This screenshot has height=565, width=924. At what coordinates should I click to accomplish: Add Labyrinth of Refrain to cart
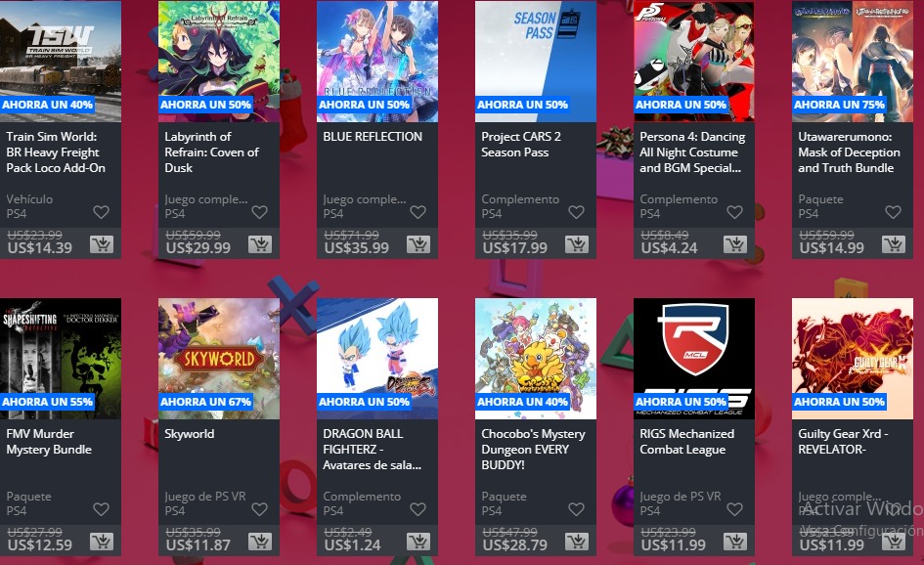pos(260,244)
